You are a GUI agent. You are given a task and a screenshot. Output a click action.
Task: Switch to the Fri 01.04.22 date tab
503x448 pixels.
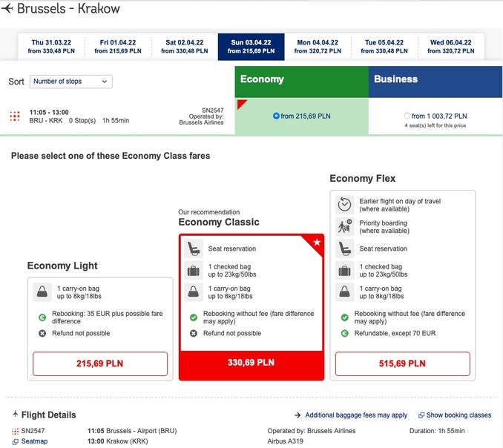(118, 47)
